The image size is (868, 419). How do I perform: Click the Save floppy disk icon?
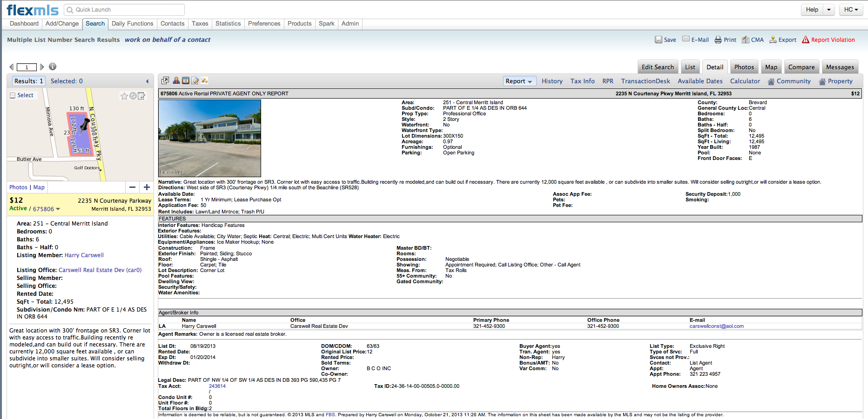pyautogui.click(x=658, y=40)
